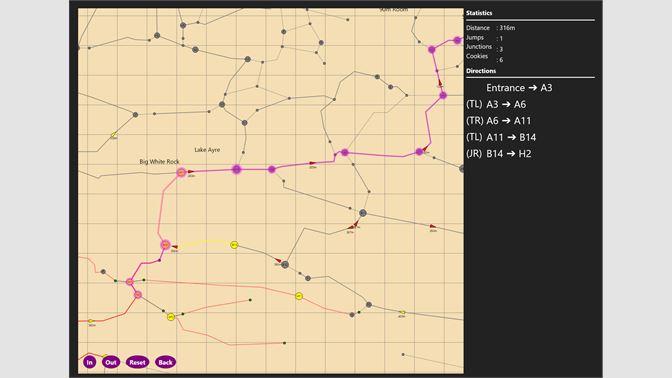The height and width of the screenshot is (378, 672).
Task: Click the Statistics heading
Action: 479,13
